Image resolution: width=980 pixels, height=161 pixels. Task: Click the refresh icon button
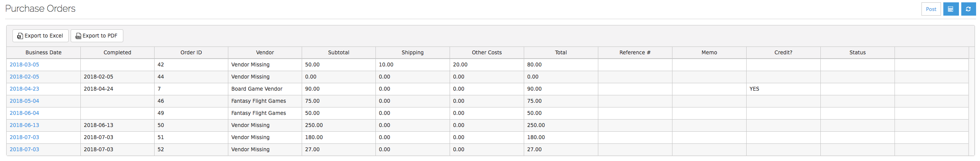(968, 9)
